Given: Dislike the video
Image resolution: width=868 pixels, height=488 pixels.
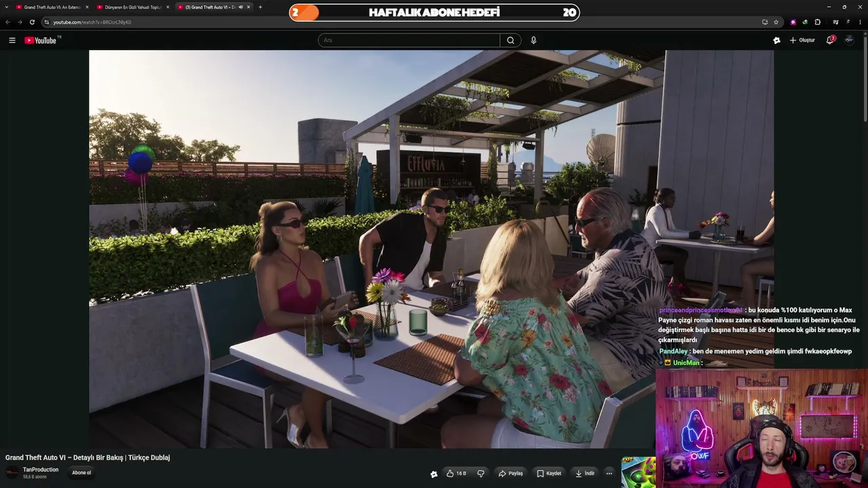Looking at the screenshot, I should point(481,473).
